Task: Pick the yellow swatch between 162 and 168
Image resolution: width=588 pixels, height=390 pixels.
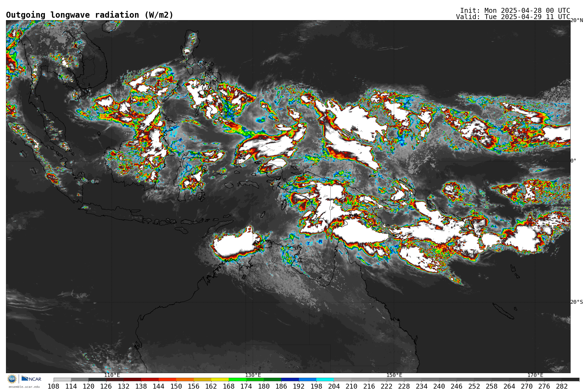Action: (x=220, y=379)
